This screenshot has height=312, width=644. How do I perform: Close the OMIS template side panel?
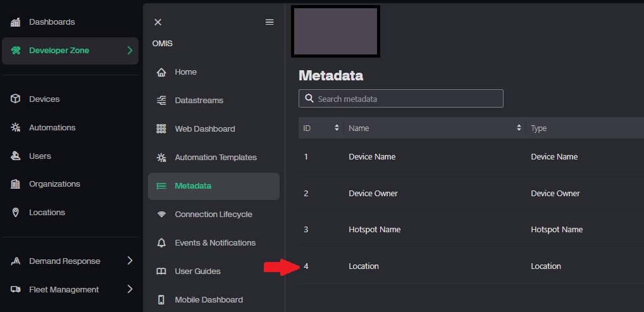158,22
